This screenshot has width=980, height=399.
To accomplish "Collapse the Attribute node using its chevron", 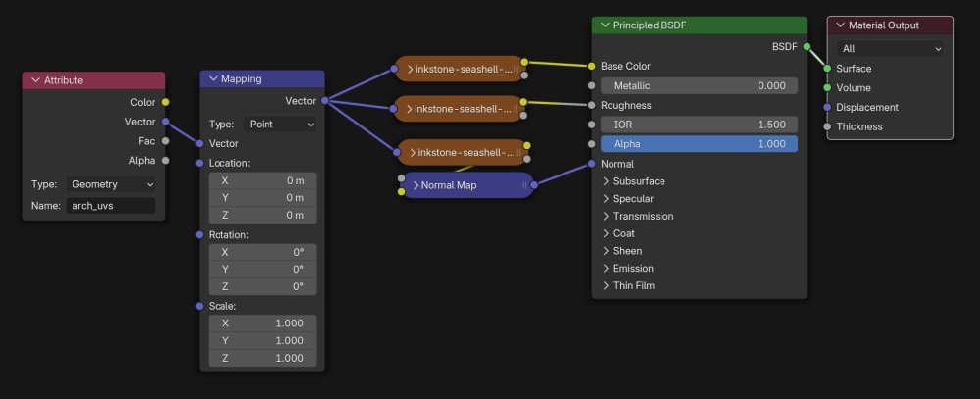I will (x=36, y=79).
